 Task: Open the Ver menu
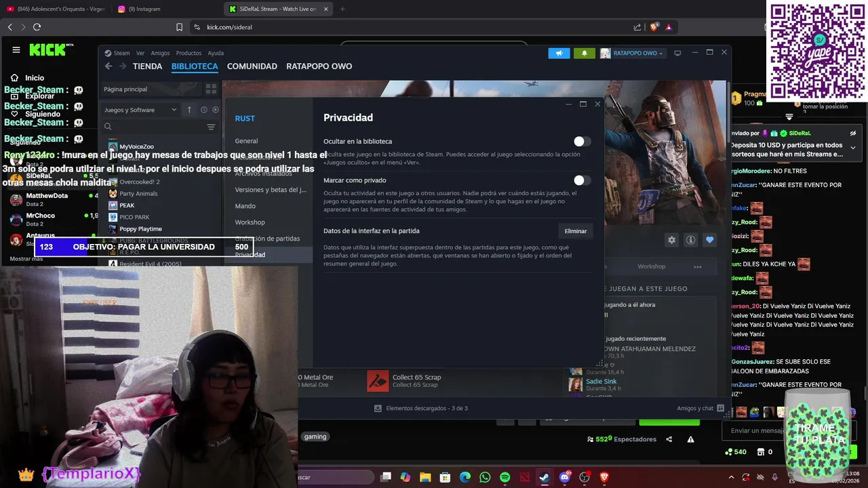click(140, 53)
